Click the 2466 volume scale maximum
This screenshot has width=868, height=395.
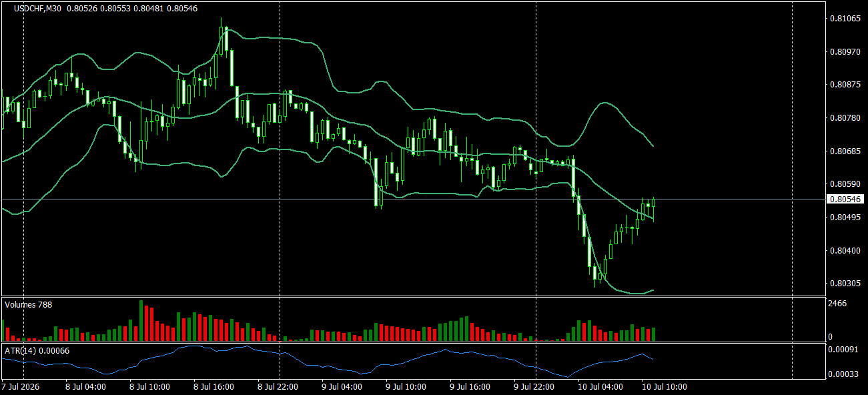[838, 304]
